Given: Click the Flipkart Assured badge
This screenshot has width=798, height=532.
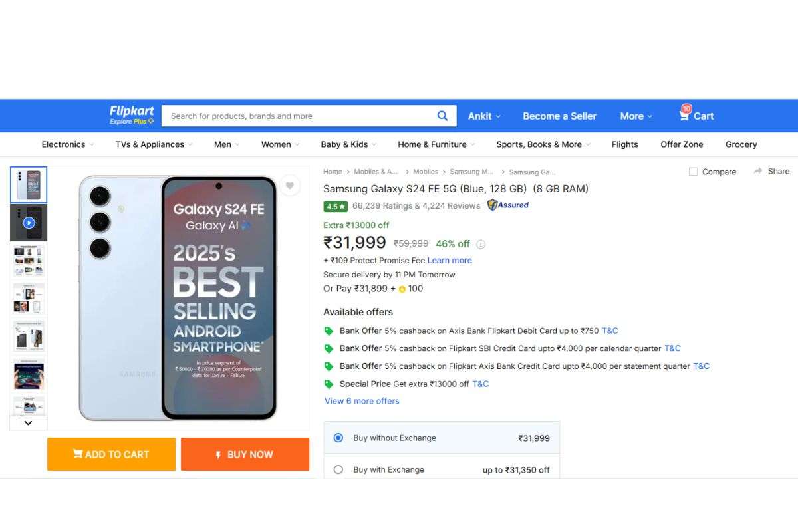Looking at the screenshot, I should coord(507,205).
